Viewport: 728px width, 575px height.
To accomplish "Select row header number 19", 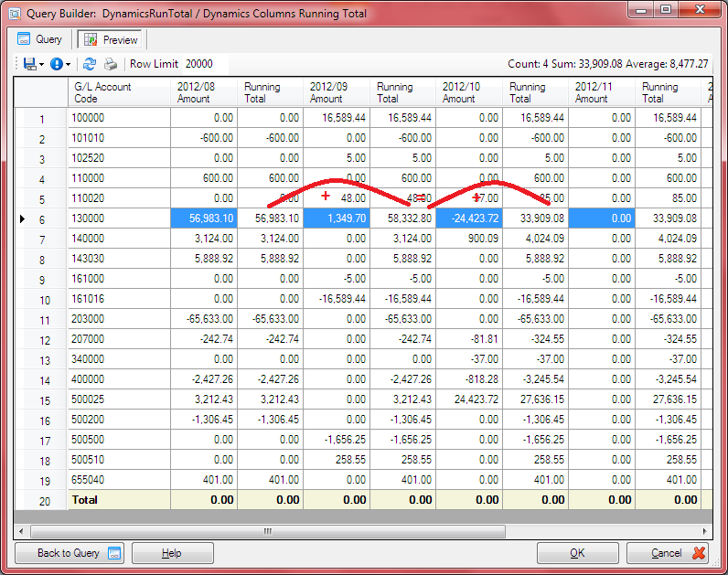I will pos(44,480).
